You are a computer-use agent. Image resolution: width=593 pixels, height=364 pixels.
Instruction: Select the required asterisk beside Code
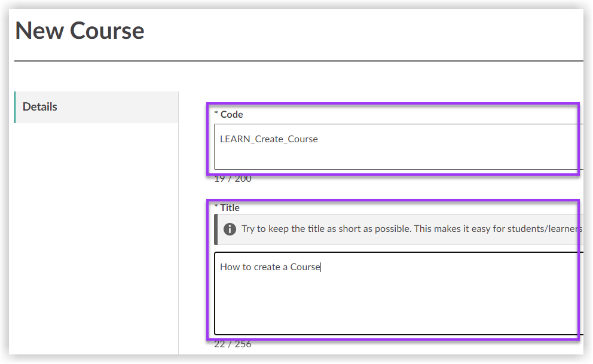tap(216, 114)
